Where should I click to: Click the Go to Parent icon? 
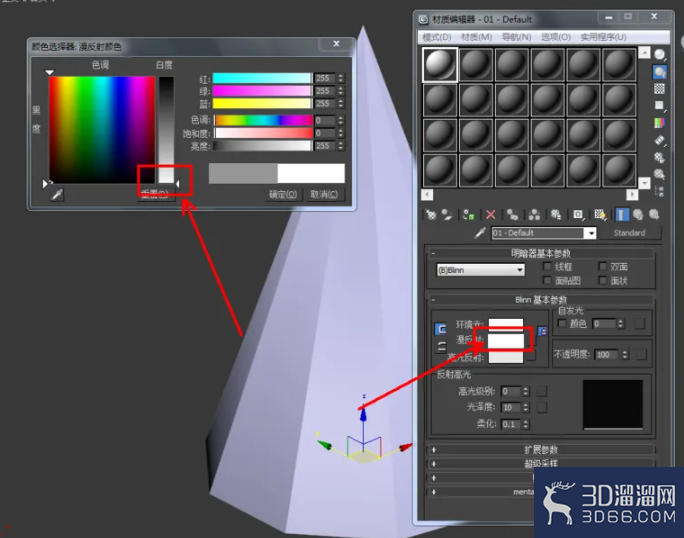tap(638, 215)
